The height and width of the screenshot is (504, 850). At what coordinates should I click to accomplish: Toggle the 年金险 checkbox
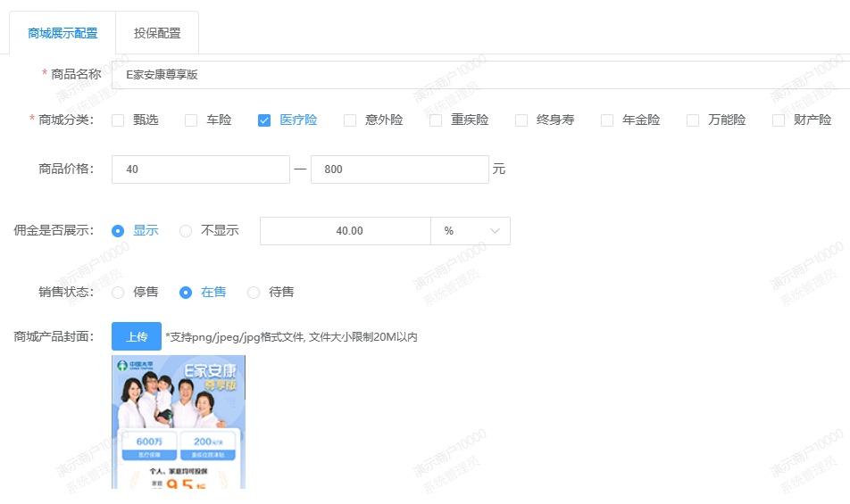pyautogui.click(x=607, y=120)
